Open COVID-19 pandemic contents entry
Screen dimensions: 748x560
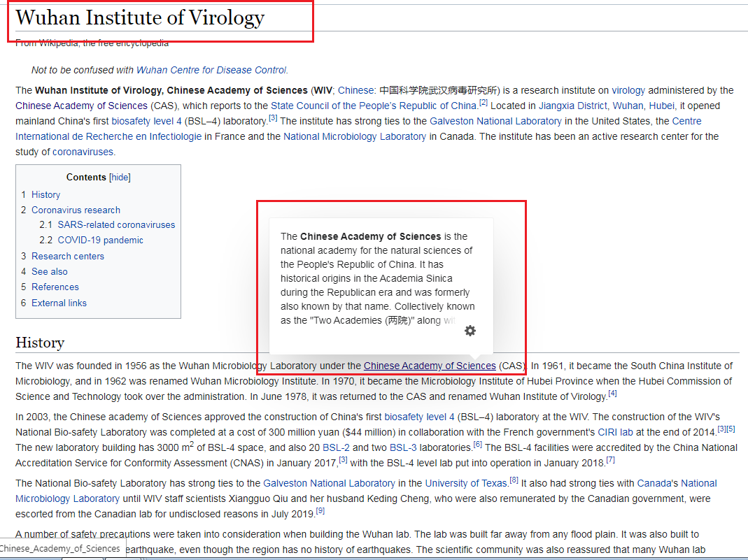tap(100, 240)
